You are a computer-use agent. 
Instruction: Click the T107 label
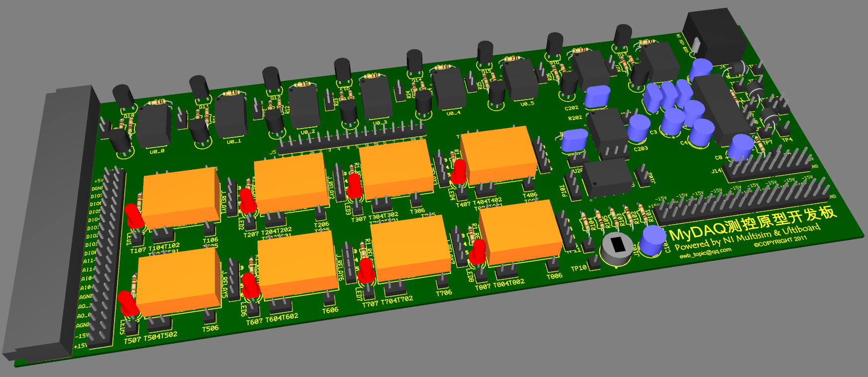[138, 251]
